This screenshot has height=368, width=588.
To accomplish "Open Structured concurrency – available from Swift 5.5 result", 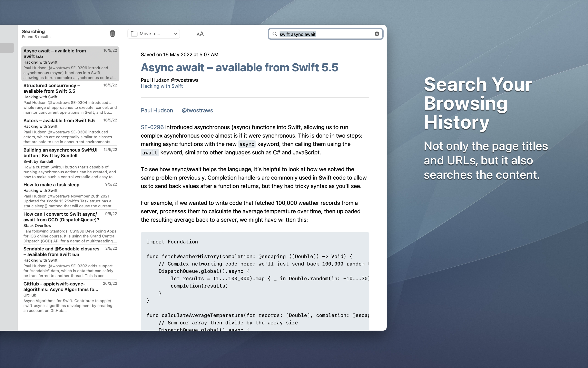I will 70,99.
